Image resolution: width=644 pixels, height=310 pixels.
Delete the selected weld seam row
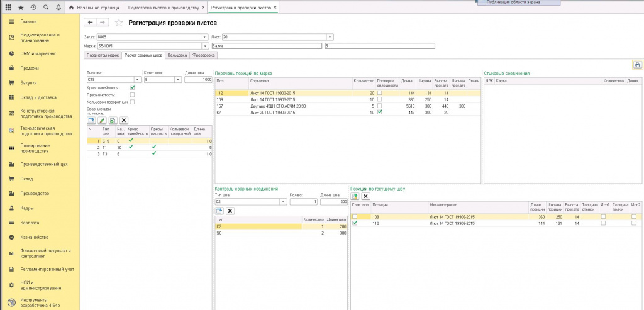point(124,120)
